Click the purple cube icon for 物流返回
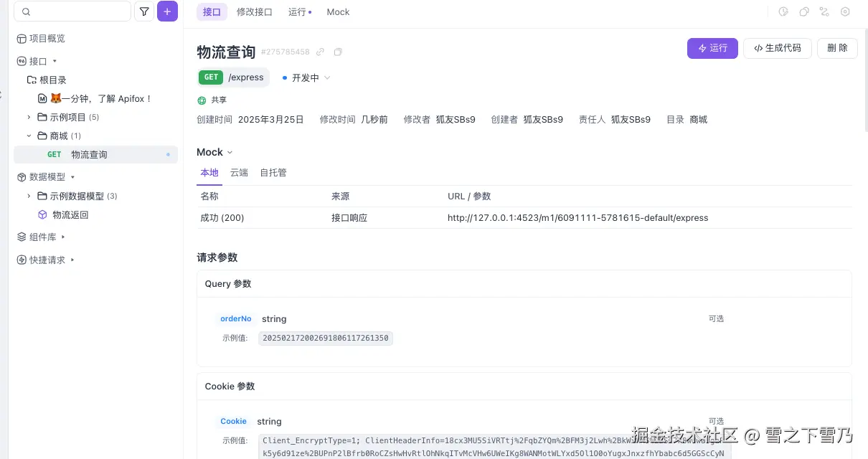Image resolution: width=868 pixels, height=459 pixels. pos(42,214)
